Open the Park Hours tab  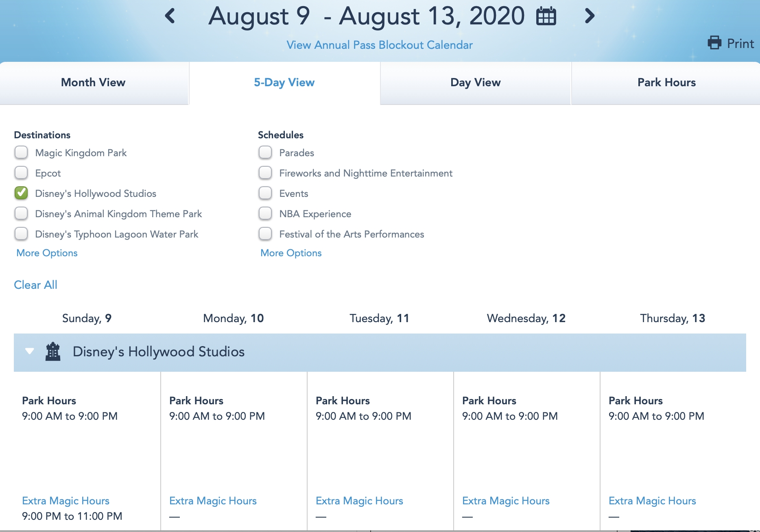pos(666,83)
